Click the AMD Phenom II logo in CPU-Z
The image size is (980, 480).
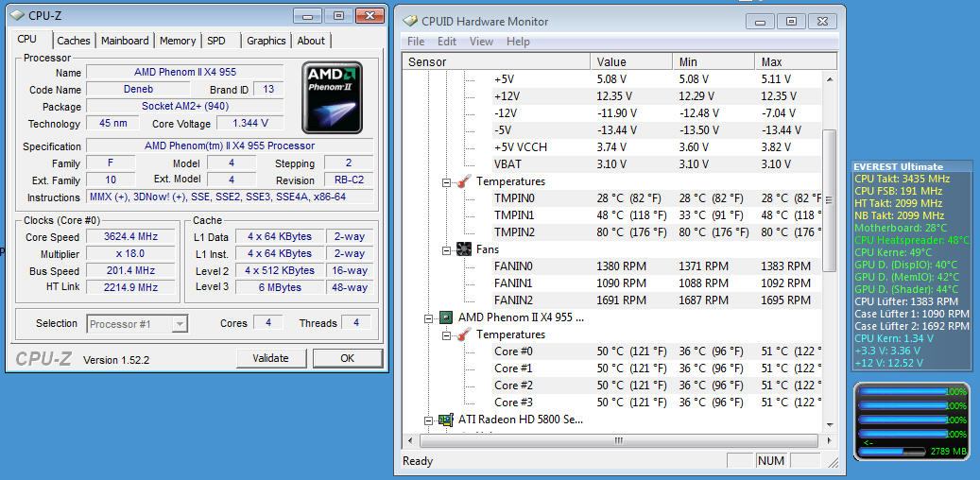[332, 97]
